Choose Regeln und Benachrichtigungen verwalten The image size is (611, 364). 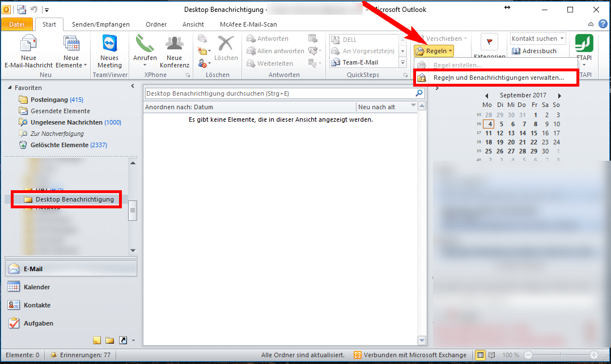(x=496, y=78)
